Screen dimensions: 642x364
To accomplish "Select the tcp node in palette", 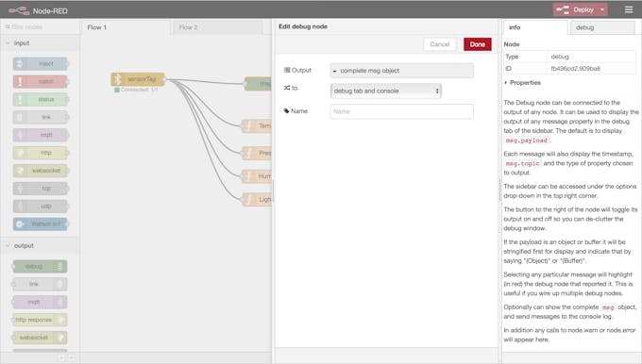I will [x=40, y=189].
